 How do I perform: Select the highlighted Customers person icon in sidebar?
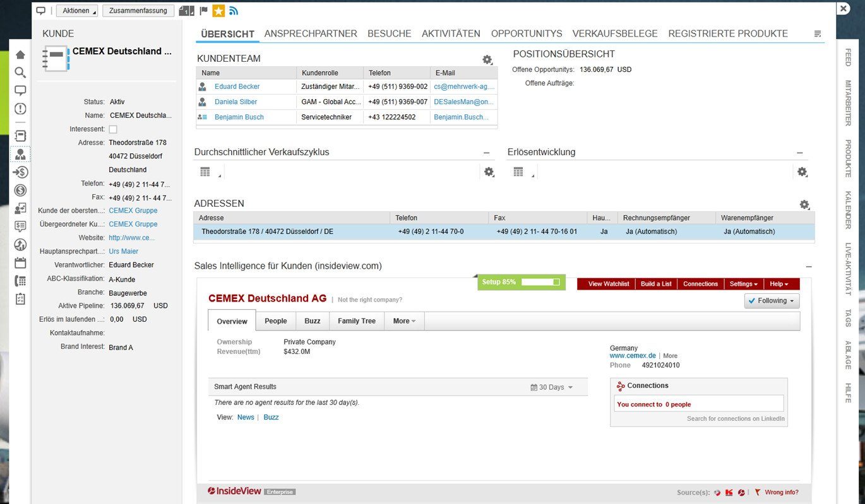pos(20,154)
